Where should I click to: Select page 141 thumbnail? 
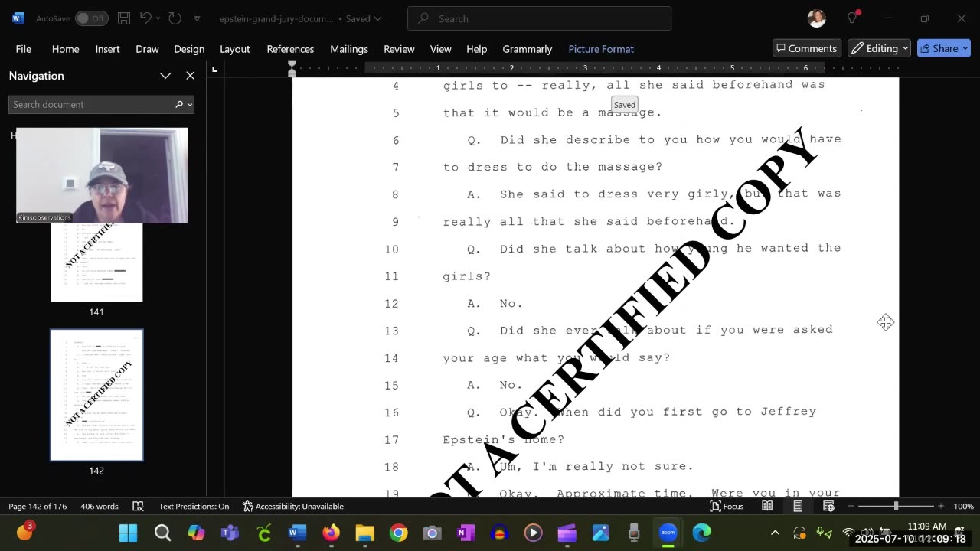(96, 262)
